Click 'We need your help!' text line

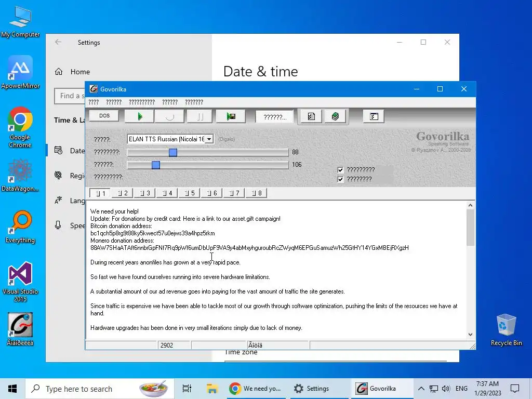click(x=114, y=211)
